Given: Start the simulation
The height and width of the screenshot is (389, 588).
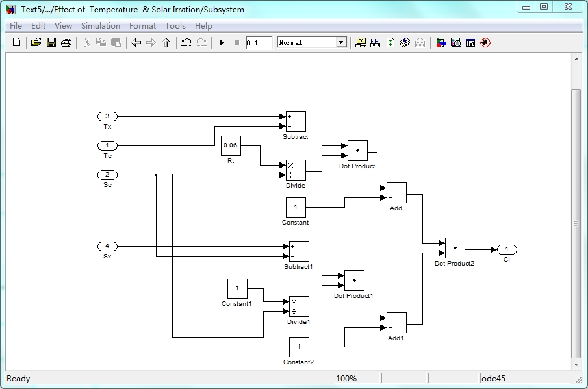Looking at the screenshot, I should click(x=220, y=42).
